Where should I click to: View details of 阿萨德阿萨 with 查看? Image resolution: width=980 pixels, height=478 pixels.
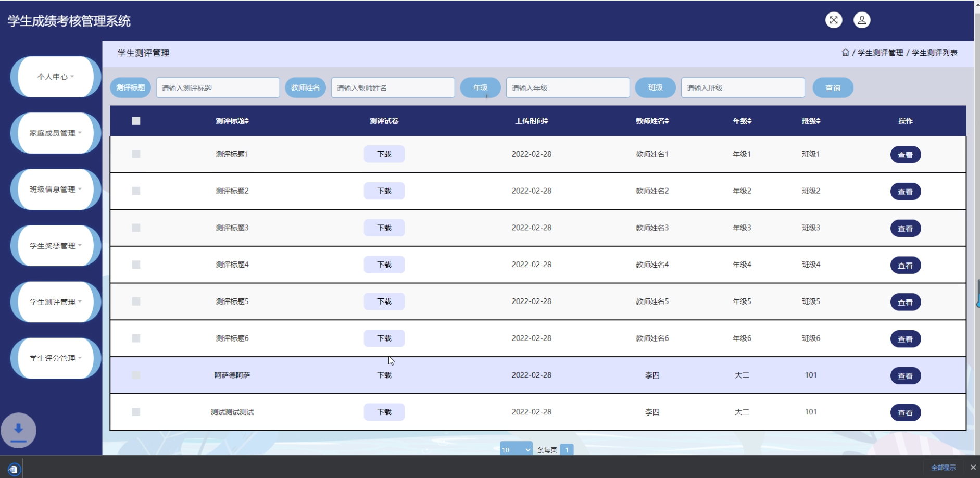click(x=906, y=376)
